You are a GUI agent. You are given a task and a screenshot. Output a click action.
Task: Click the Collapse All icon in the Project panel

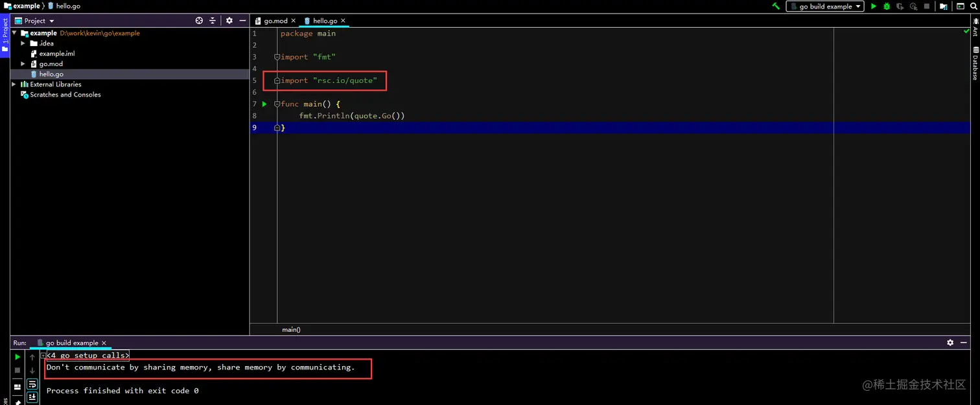pos(212,21)
